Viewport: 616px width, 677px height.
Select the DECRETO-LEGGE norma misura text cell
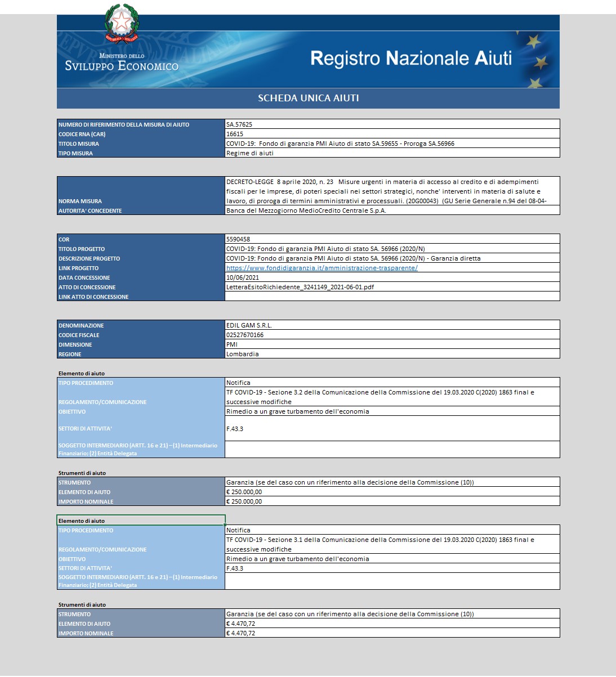coord(392,191)
